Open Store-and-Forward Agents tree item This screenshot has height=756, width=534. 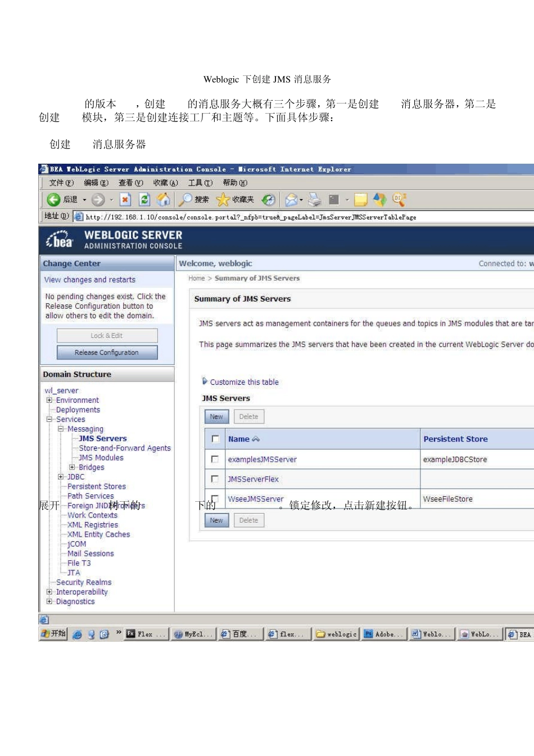pyautogui.click(x=125, y=448)
